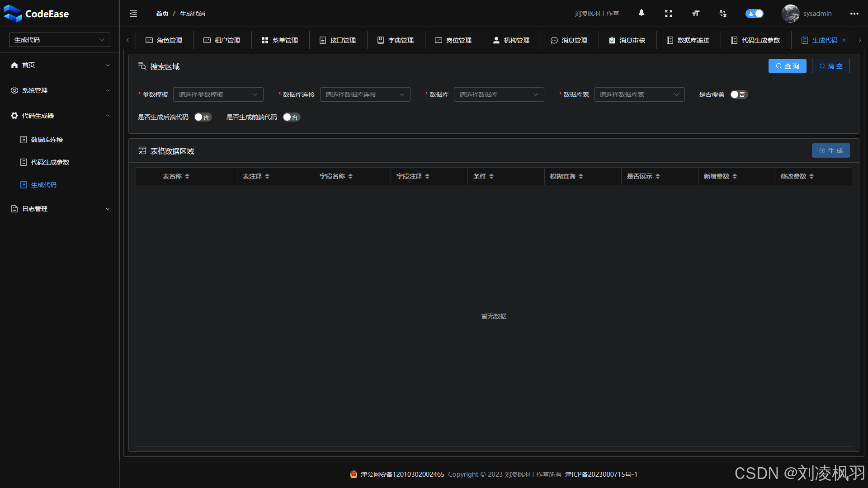Click the 清空 clear button
Screen dimensions: 868x488
click(x=830, y=66)
